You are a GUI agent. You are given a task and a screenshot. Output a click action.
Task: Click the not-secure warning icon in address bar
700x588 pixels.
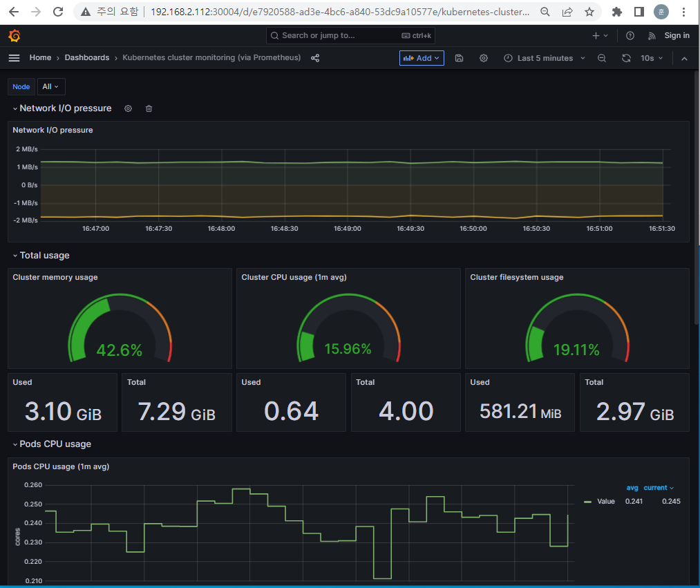click(x=85, y=12)
